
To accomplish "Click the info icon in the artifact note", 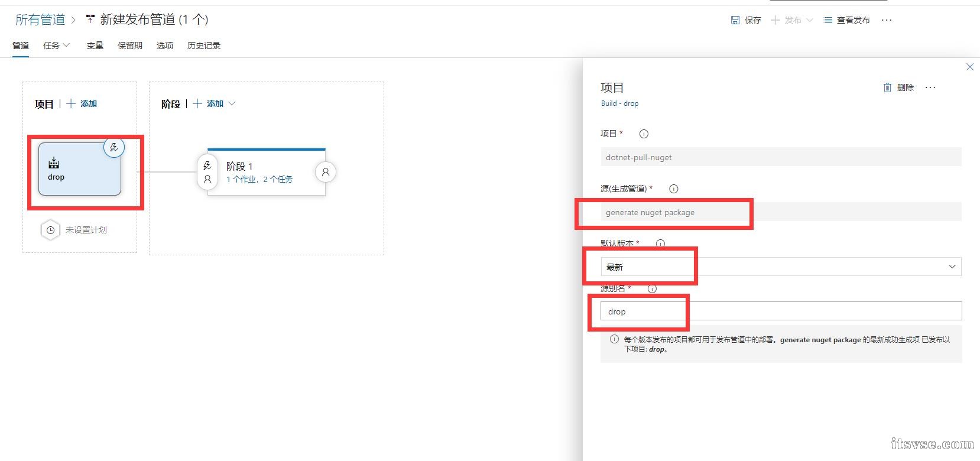I will point(614,339).
